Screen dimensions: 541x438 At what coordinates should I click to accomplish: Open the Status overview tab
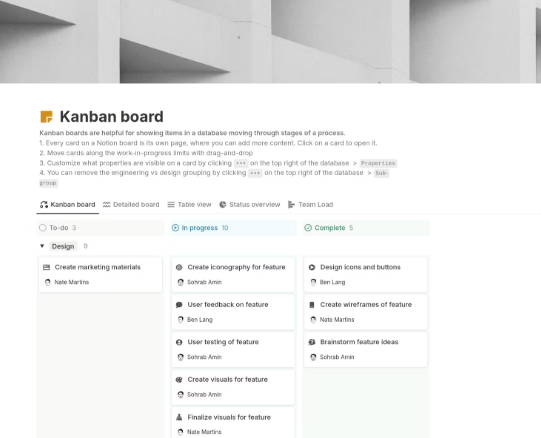coord(250,205)
